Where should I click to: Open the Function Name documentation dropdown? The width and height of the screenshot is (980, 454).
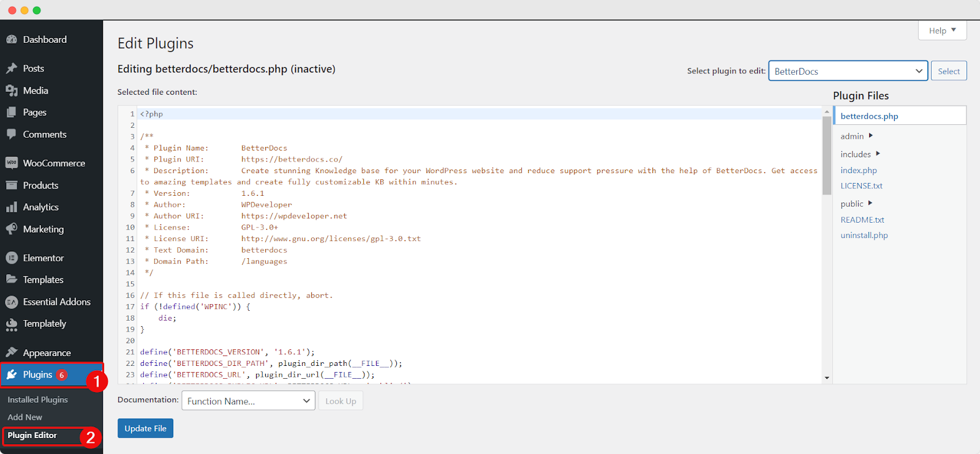pos(248,401)
